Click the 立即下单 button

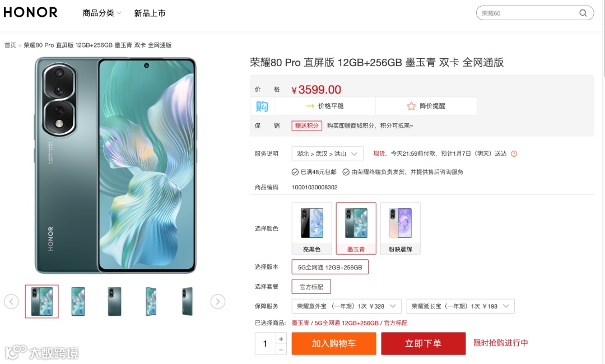tap(424, 344)
